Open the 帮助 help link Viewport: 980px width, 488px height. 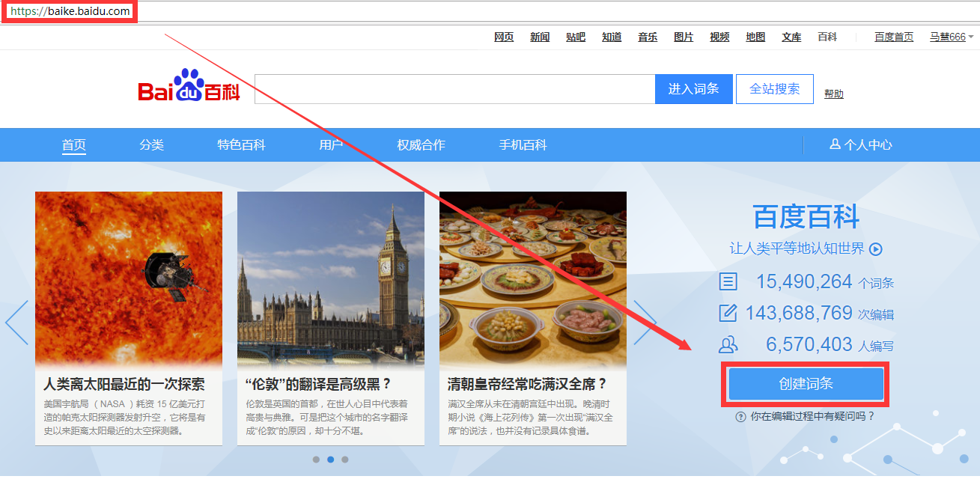pyautogui.click(x=834, y=94)
